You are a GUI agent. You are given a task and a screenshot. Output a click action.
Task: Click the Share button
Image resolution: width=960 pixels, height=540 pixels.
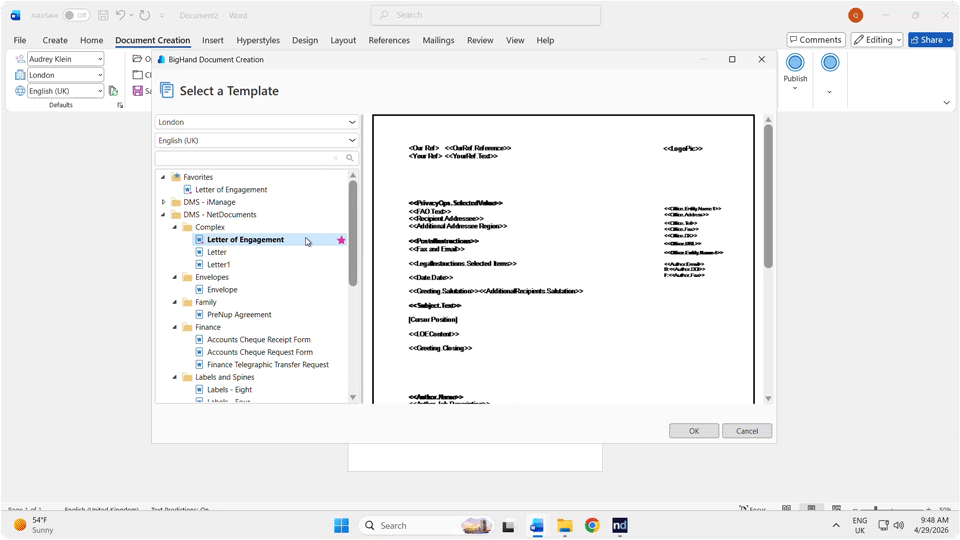pos(930,40)
